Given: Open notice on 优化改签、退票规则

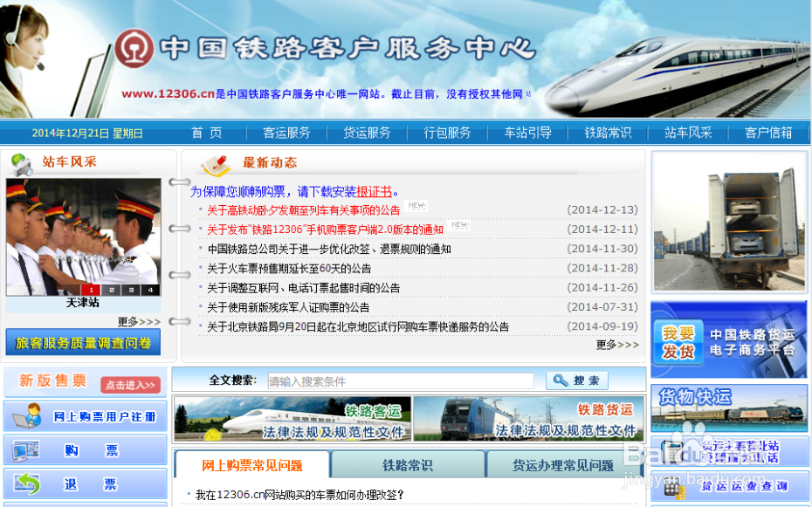Looking at the screenshot, I should pyautogui.click(x=329, y=249).
